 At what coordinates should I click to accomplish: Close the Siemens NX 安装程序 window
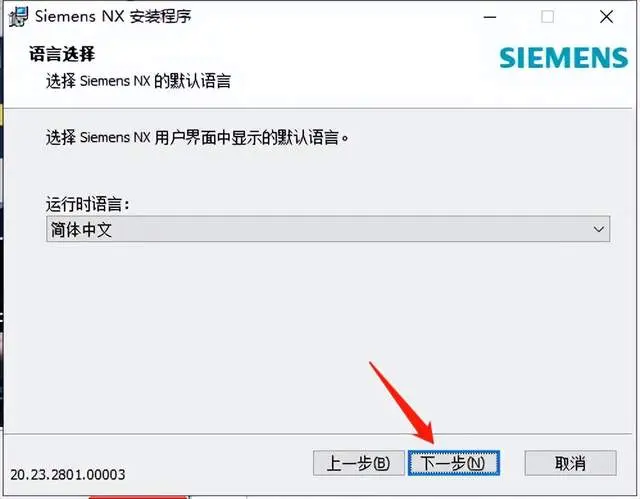pos(606,17)
